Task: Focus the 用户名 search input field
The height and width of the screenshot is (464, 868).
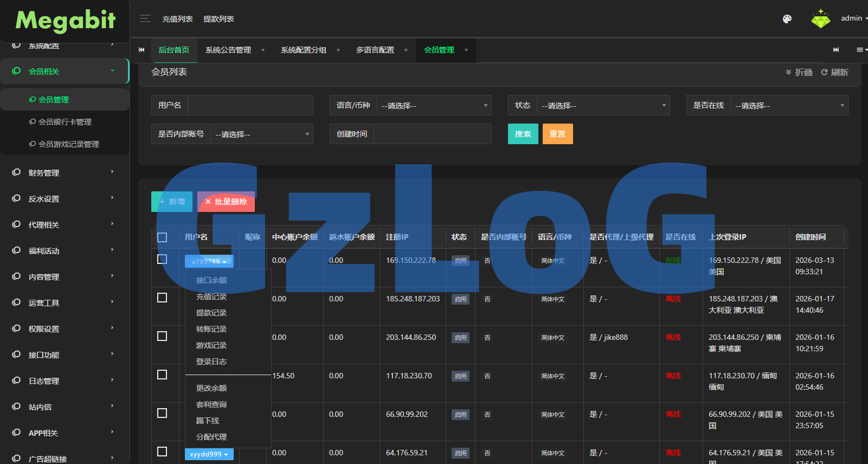Action: [x=250, y=105]
